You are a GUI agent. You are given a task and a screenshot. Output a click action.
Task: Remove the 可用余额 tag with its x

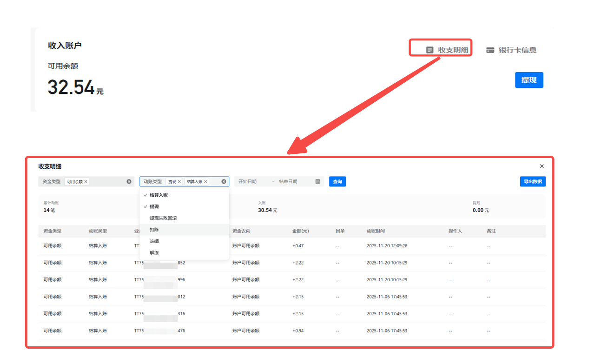(x=86, y=182)
